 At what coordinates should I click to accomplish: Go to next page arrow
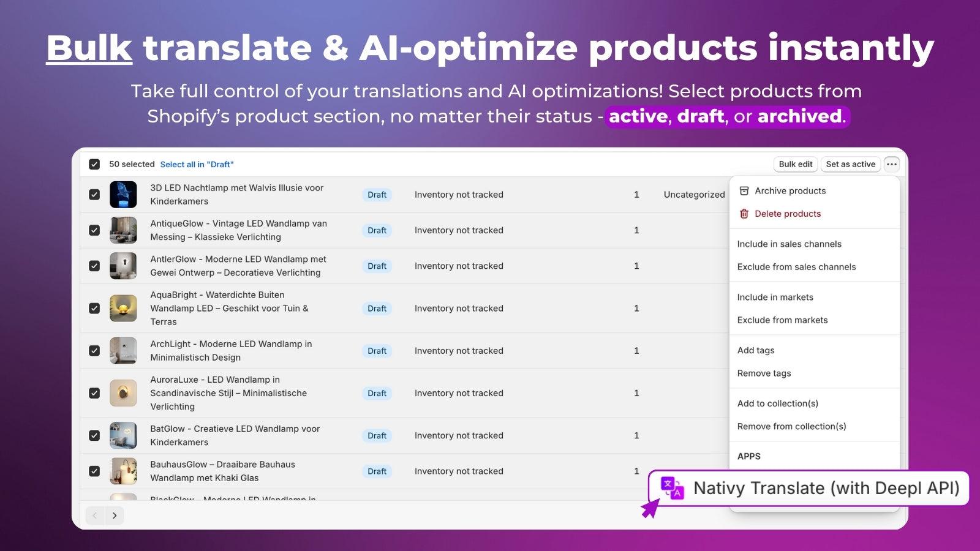115,515
